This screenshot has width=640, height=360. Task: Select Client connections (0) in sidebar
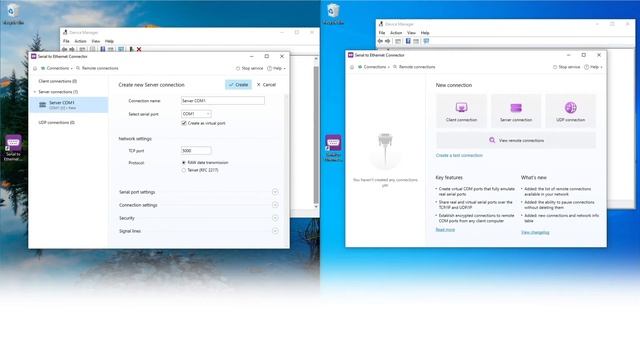coord(58,81)
